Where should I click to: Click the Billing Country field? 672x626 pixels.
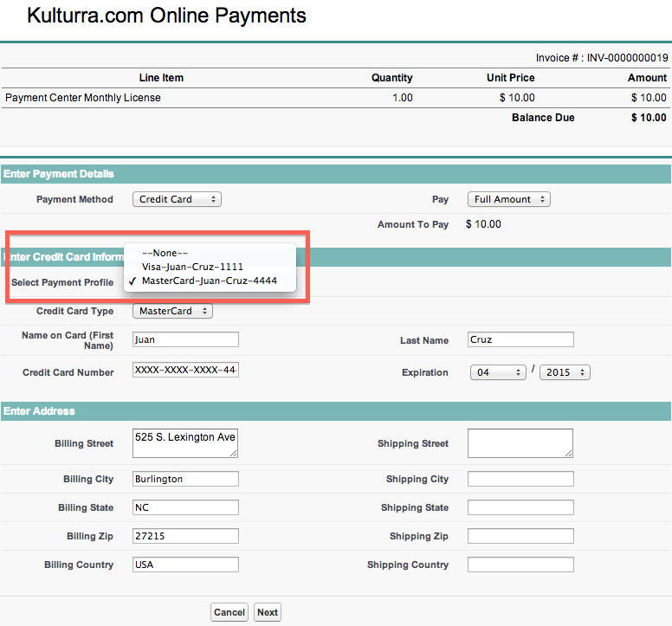[x=185, y=565]
